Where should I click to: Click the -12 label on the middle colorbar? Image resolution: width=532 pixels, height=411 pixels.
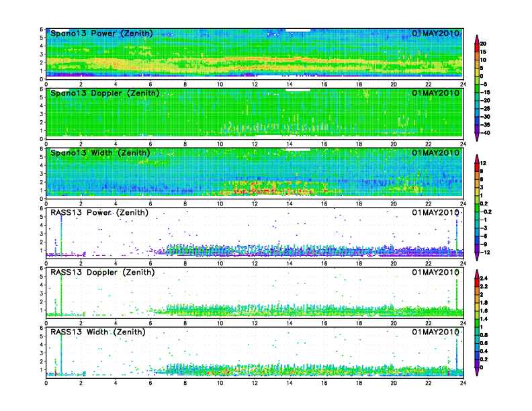(485, 253)
